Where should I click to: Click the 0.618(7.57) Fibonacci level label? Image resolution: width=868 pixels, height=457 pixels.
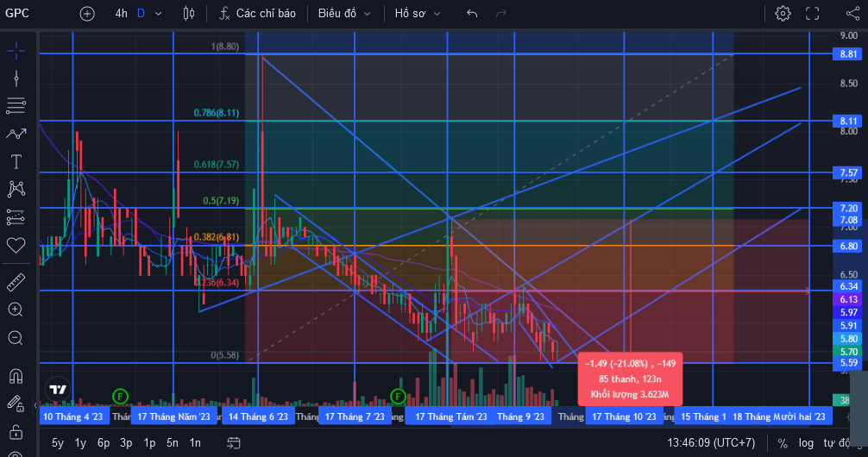coord(217,165)
